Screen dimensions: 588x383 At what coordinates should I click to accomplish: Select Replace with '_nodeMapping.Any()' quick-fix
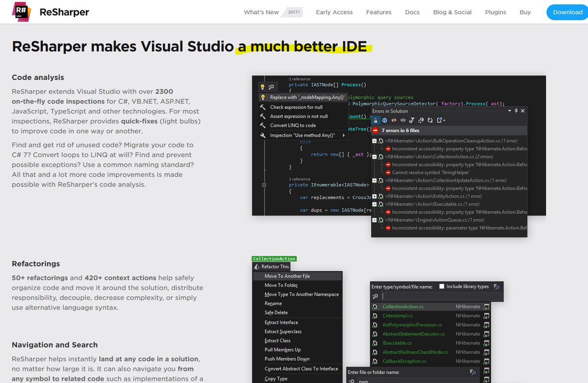303,97
